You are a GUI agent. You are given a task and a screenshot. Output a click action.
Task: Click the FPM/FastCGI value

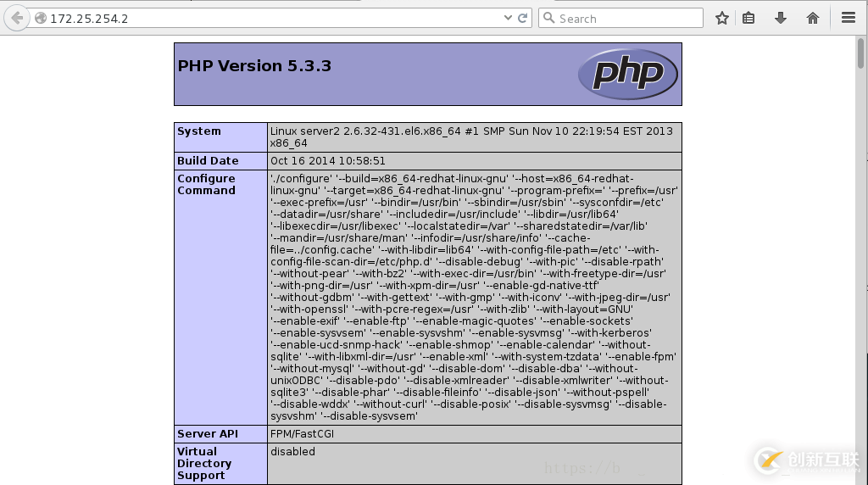click(x=303, y=433)
